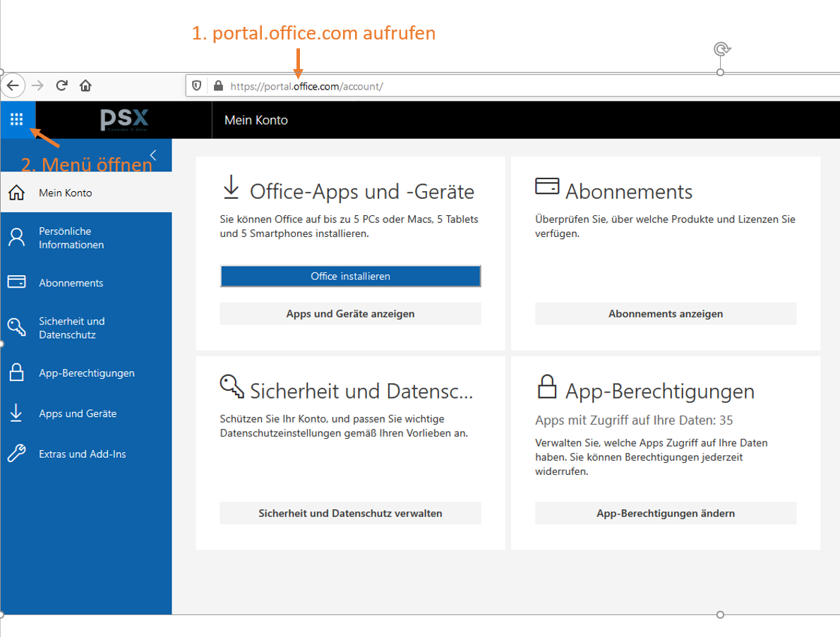
Task: Open Abonnements in the sidebar
Action: tap(71, 282)
